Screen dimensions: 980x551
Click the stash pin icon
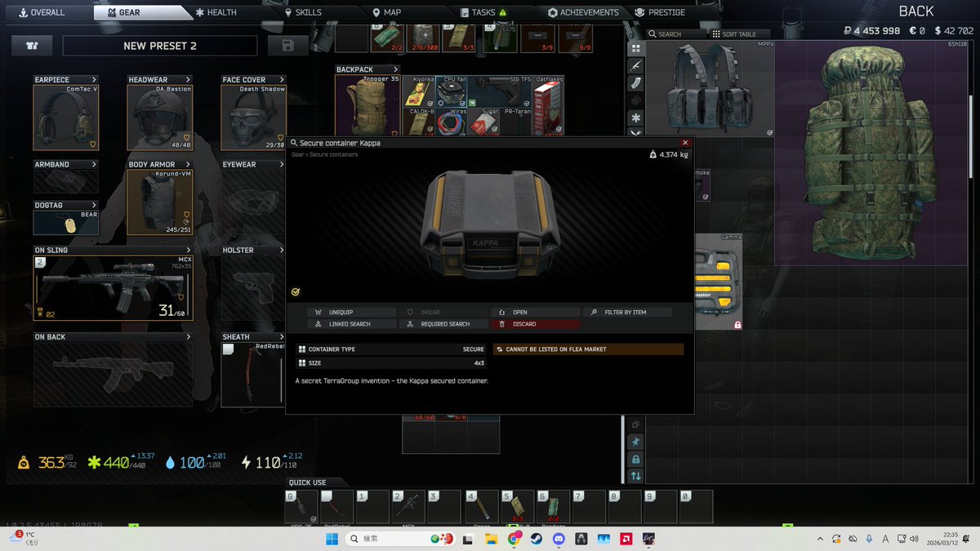635,442
